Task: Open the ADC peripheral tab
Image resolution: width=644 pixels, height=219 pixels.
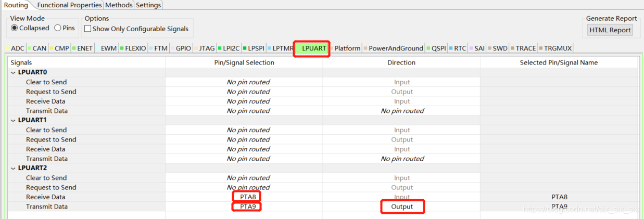Action: pyautogui.click(x=16, y=48)
